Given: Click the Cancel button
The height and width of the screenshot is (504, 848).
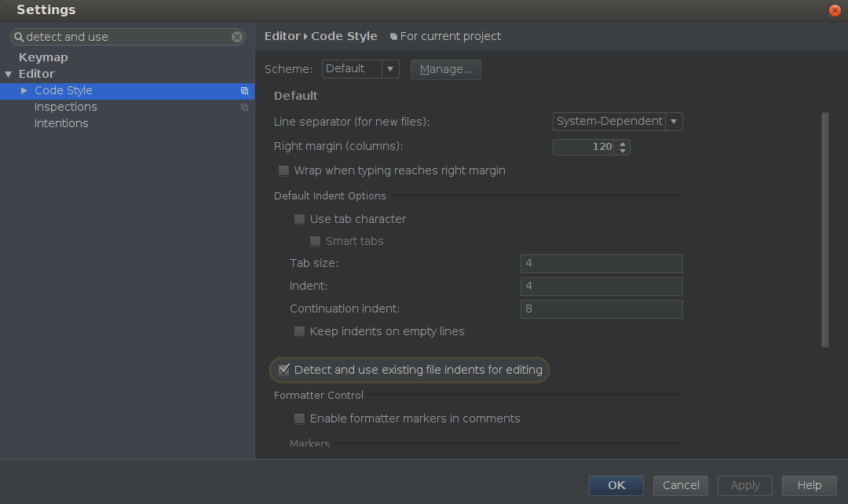Looking at the screenshot, I should pyautogui.click(x=680, y=486).
